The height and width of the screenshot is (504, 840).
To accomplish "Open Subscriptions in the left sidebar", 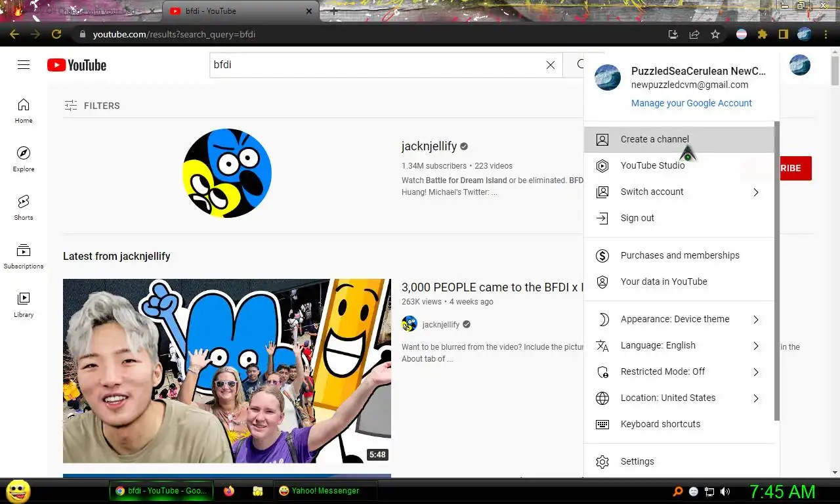I will (x=24, y=257).
